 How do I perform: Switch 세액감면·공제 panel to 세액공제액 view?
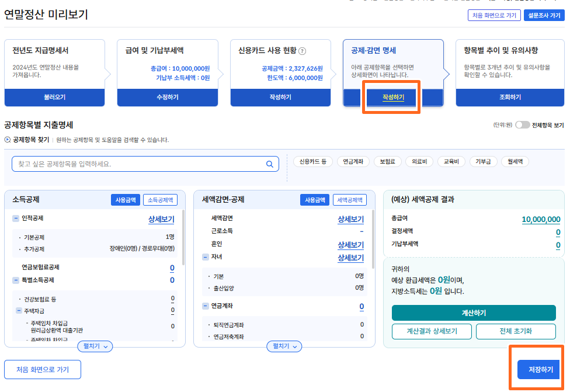tap(349, 199)
